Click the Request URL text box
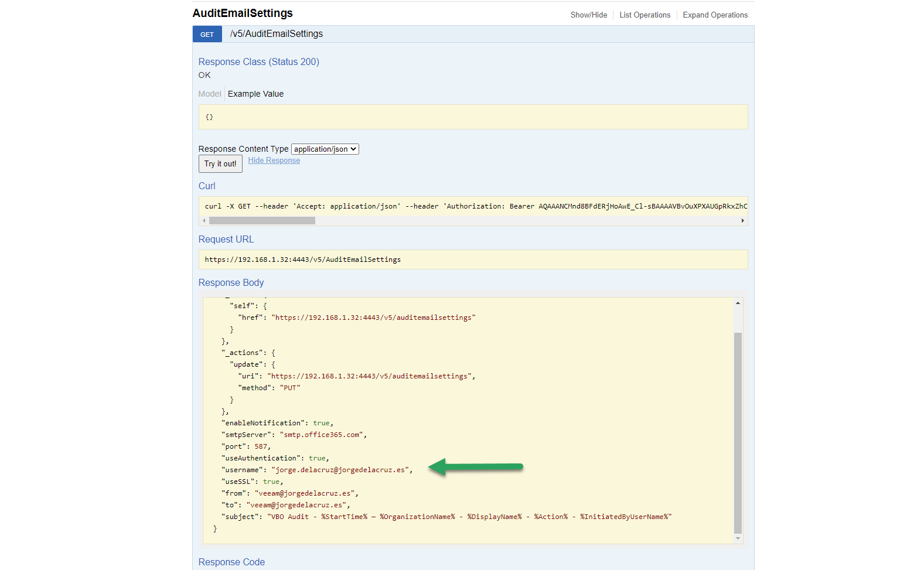This screenshot has height=570, width=924. pyautogui.click(x=473, y=260)
